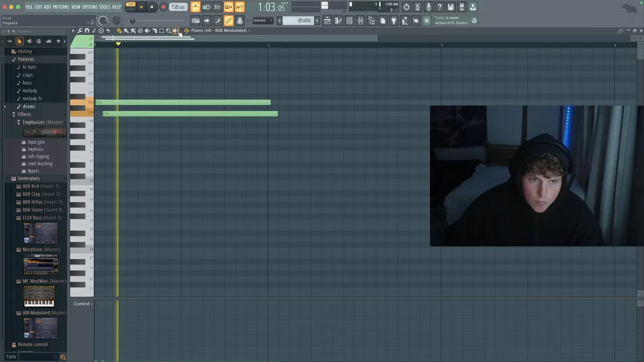Select the piano roll mute tool
This screenshot has width=644, height=362.
click(x=147, y=31)
